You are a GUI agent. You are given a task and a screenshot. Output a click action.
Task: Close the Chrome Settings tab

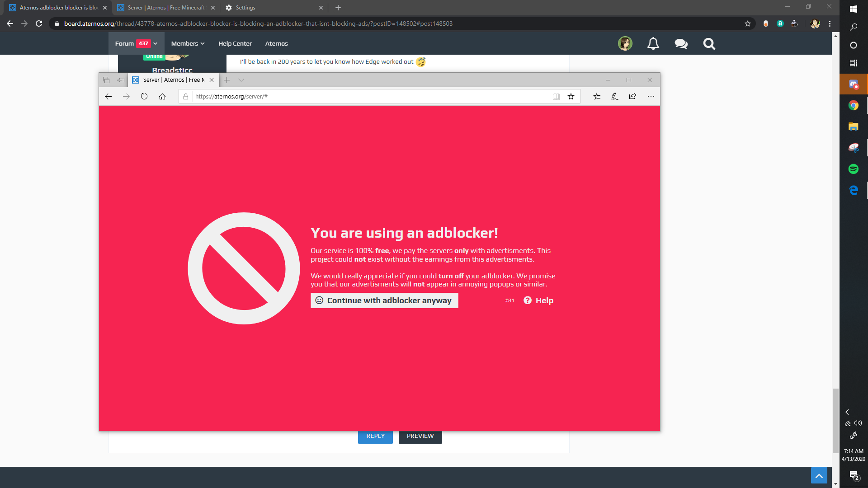[321, 8]
